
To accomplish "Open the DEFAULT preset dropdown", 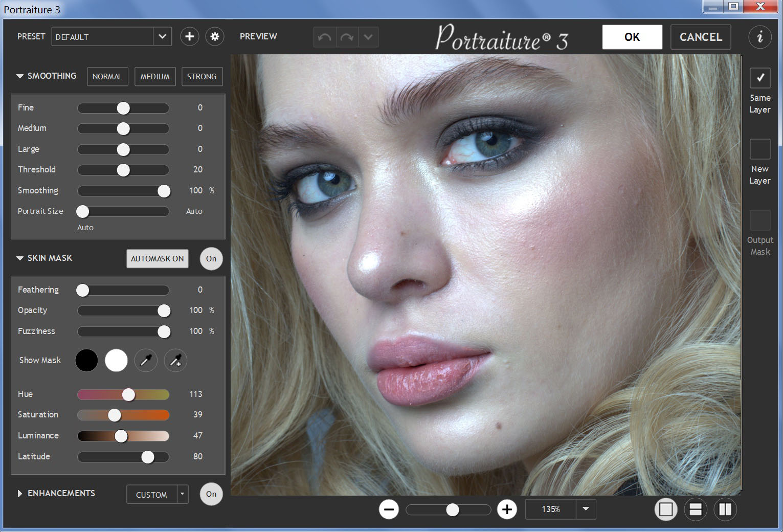I will [x=162, y=37].
